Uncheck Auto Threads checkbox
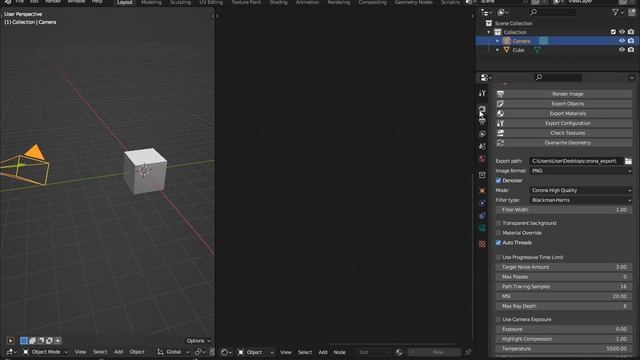 498,242
